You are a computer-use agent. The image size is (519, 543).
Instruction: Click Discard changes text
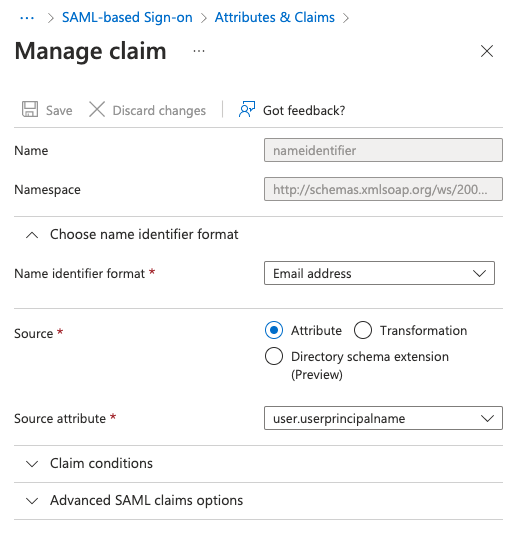coord(159,110)
